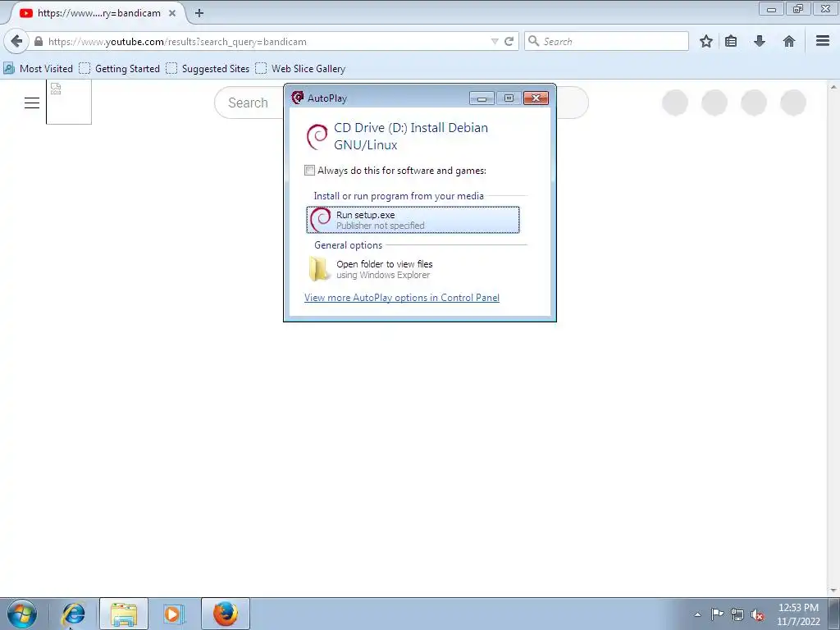840x630 pixels.
Task: Click the AutoPlay title bar Debian icon
Action: click(297, 98)
